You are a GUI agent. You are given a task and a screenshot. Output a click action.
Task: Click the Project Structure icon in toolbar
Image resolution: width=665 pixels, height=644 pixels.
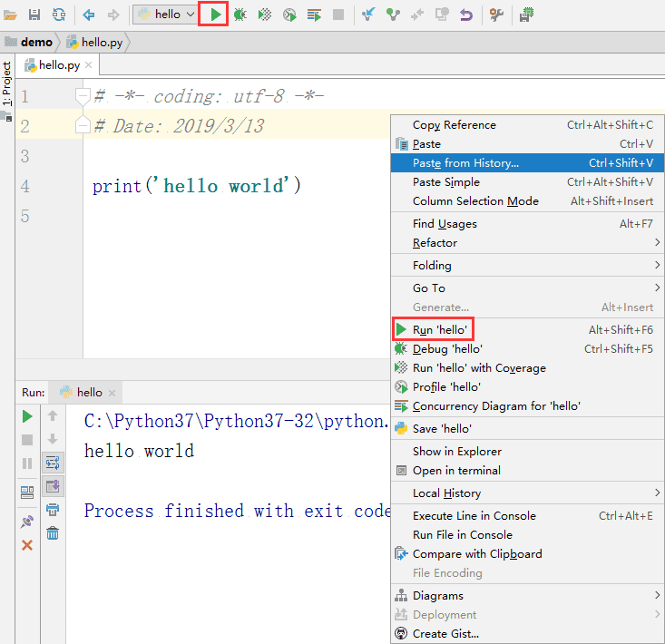(x=526, y=15)
